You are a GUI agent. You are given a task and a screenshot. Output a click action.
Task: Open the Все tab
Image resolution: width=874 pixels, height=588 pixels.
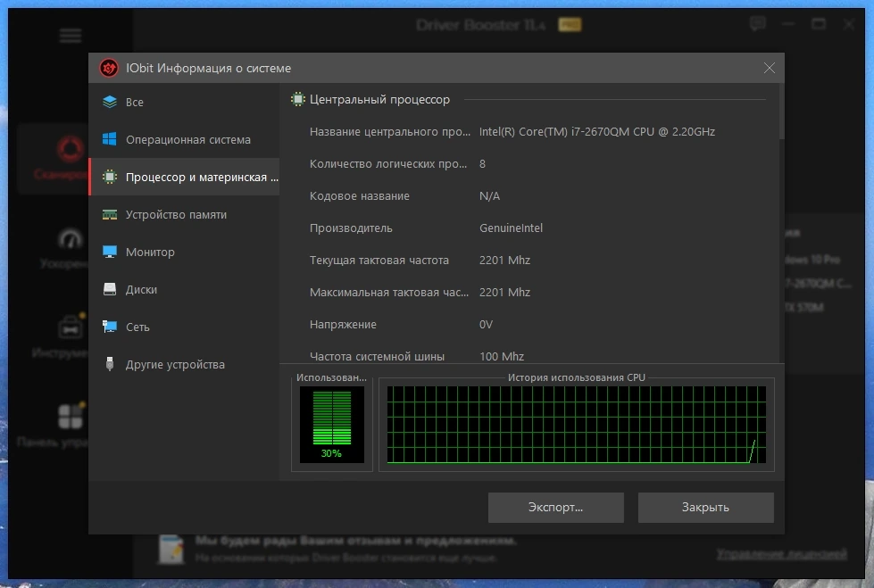point(184,102)
